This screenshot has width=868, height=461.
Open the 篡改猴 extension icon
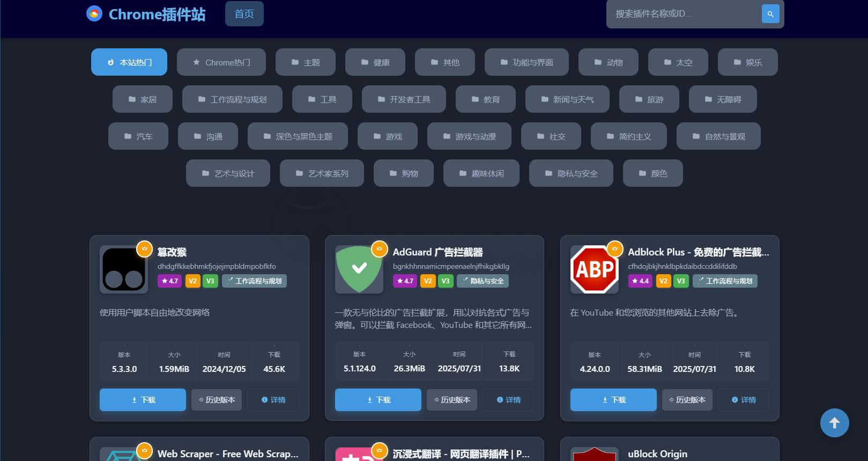(124, 269)
